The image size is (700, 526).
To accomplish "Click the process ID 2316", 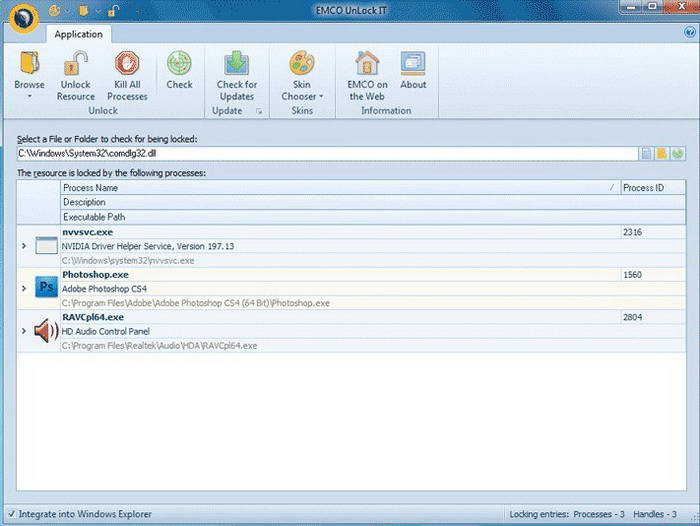I will 633,232.
